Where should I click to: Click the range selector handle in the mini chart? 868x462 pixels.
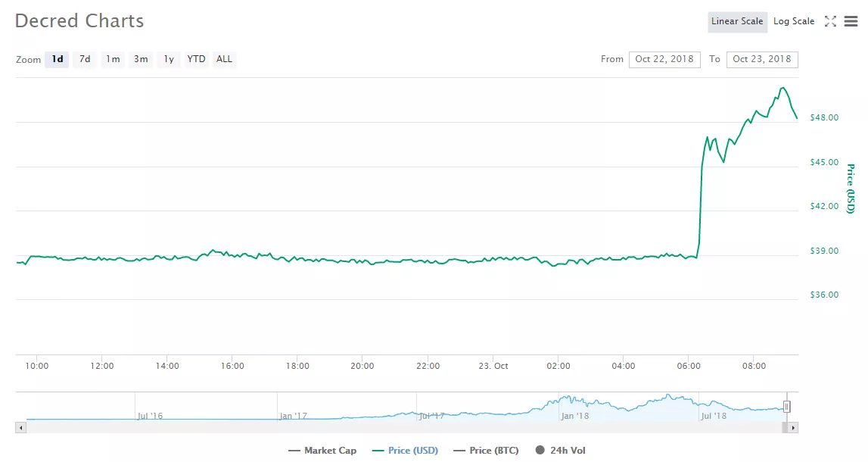click(x=787, y=406)
